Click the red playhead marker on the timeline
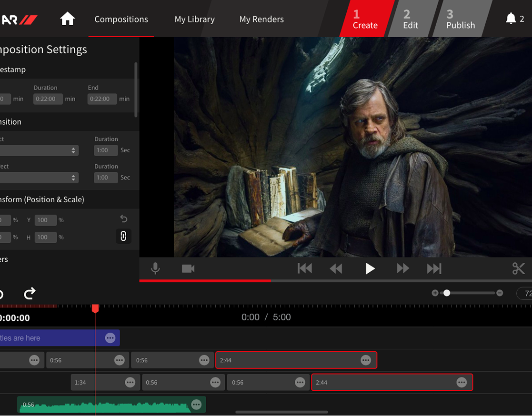The height and width of the screenshot is (416, 532). tap(95, 308)
